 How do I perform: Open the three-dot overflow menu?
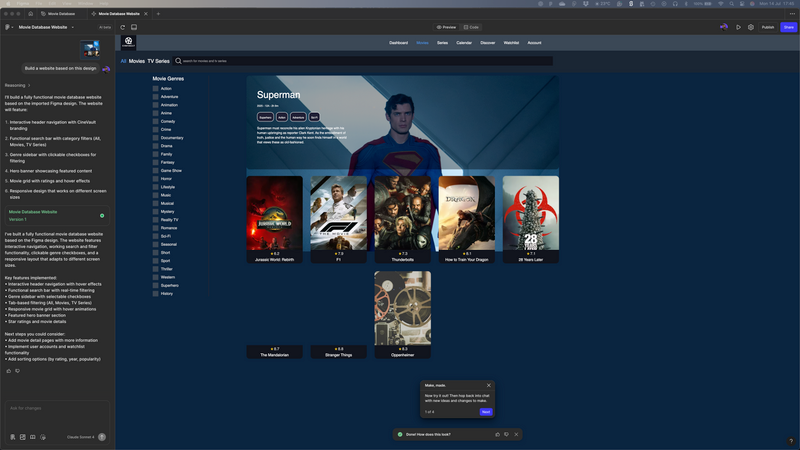792,14
